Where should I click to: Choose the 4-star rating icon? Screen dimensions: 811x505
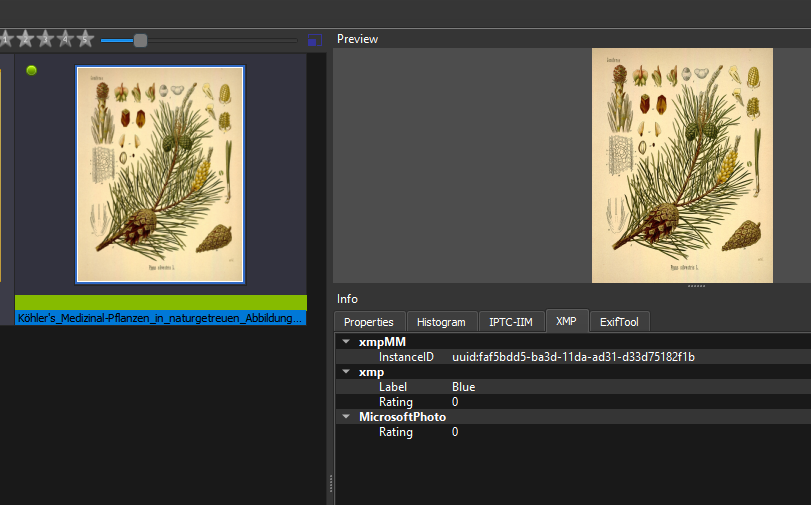65,39
